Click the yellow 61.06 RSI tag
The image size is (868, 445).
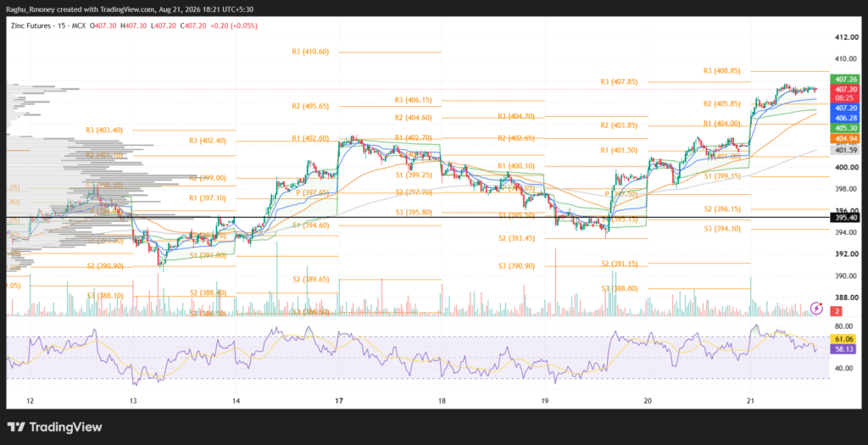tap(844, 339)
